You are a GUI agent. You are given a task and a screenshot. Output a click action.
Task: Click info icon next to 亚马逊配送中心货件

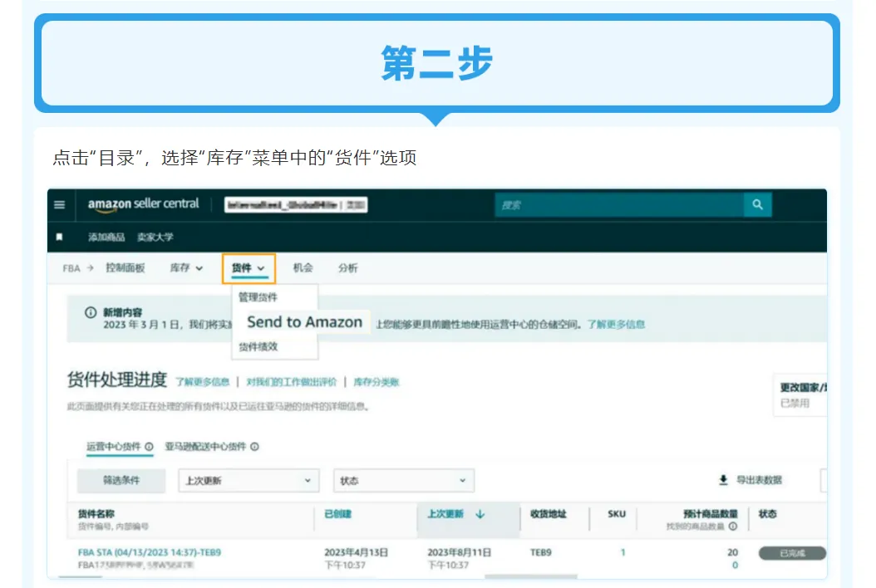[255, 447]
